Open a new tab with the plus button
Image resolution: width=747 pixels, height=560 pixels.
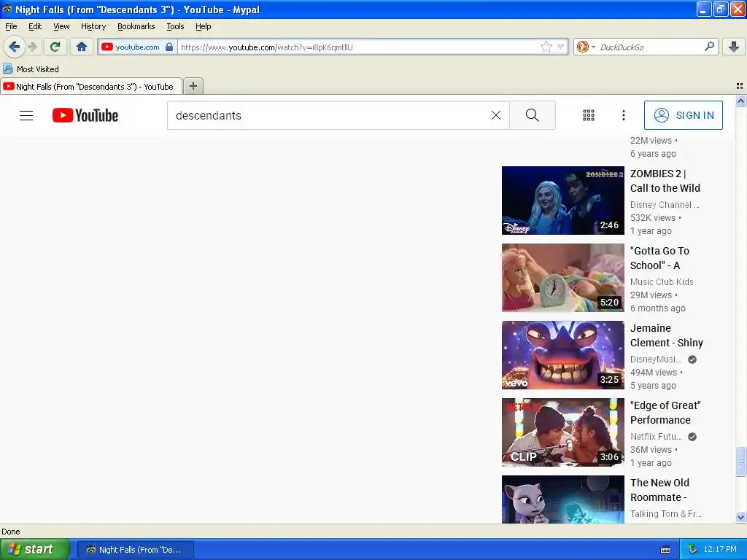coord(193,86)
